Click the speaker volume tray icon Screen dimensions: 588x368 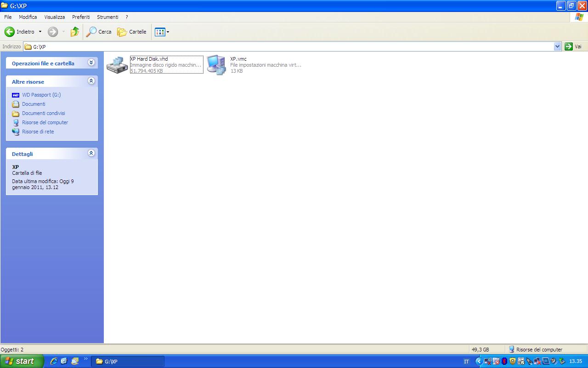[554, 362]
